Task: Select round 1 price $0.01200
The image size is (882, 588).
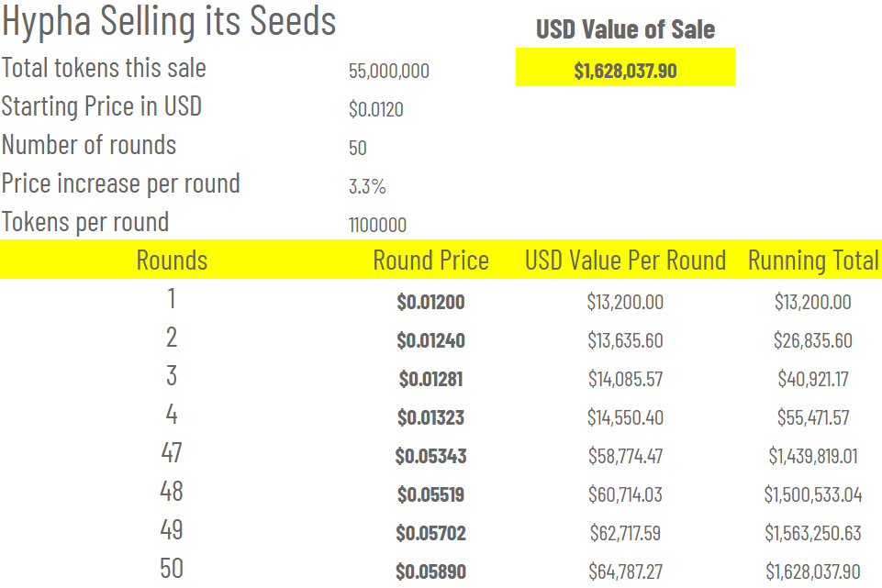Action: click(x=430, y=302)
